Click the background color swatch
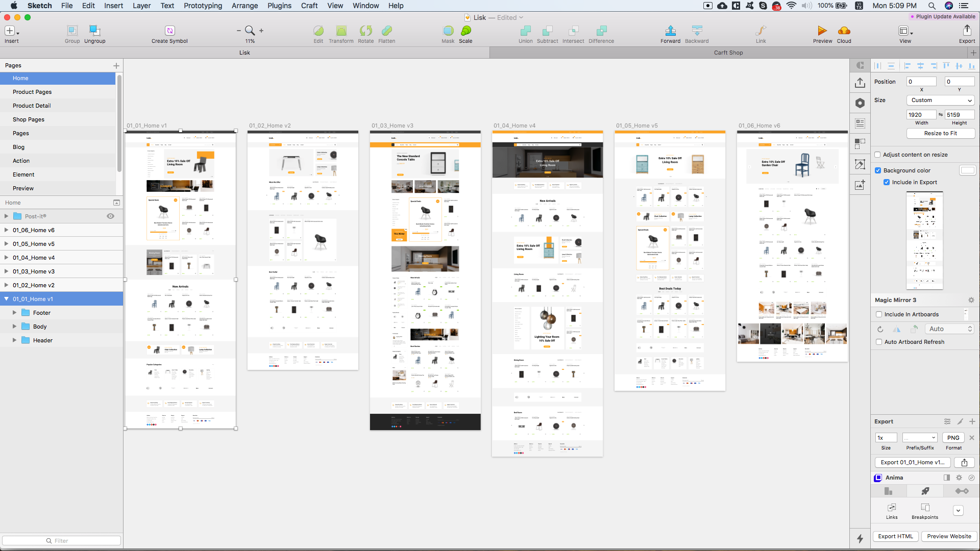Viewport: 980px width, 551px height. (x=967, y=170)
